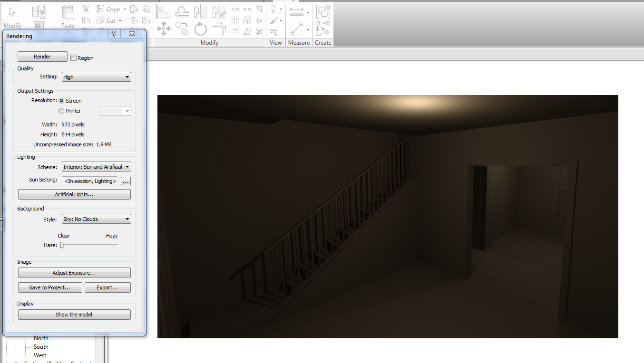Click the Rendering dialog help question mark
Screen dimensions: 644x363
pos(114,34)
